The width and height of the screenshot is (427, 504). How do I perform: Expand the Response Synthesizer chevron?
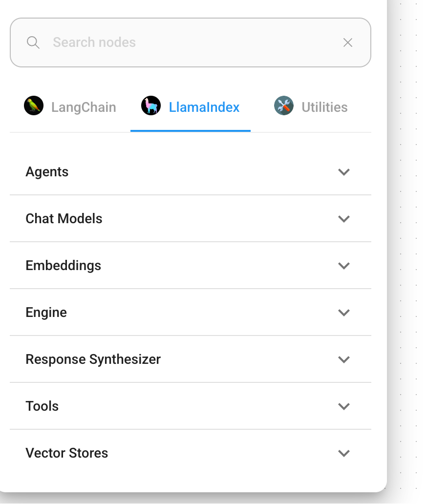[x=344, y=359]
